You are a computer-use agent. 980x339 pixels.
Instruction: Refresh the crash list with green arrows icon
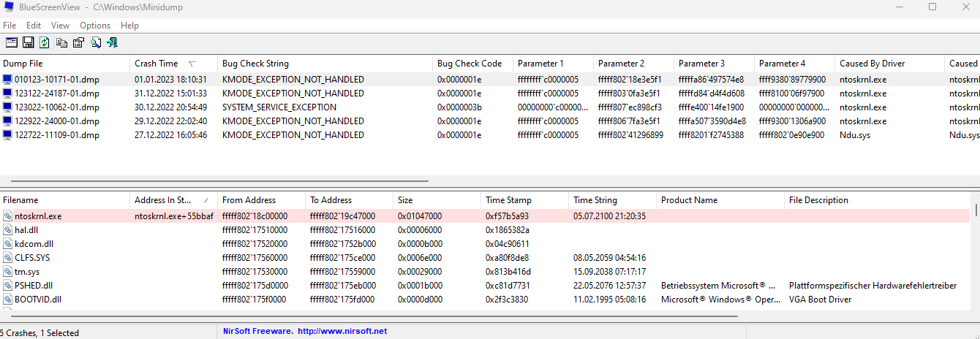pyautogui.click(x=45, y=42)
